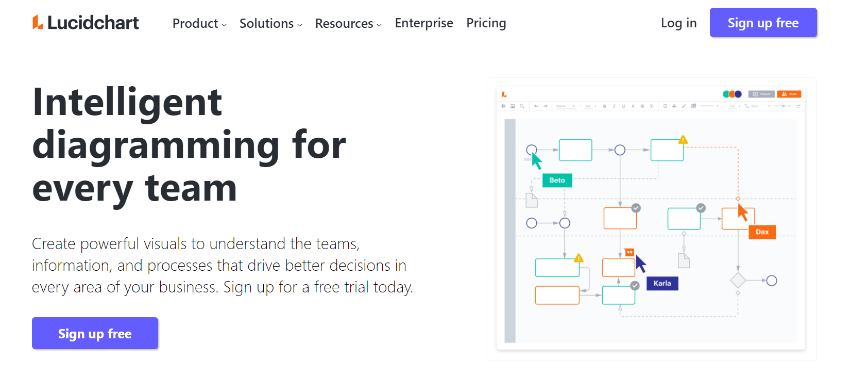Click the gray Present button in the diagram preview
Image resolution: width=868 pixels, height=377 pixels.
point(761,94)
